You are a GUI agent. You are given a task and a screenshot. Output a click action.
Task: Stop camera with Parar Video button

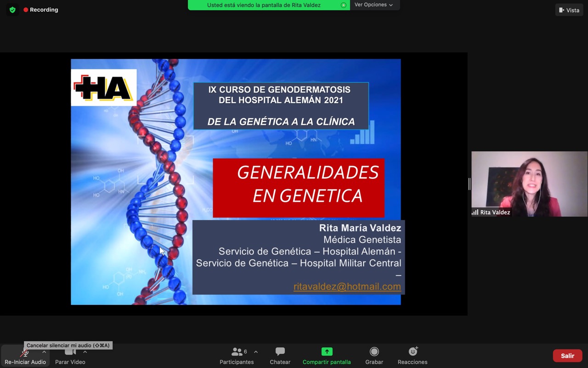tap(70, 353)
